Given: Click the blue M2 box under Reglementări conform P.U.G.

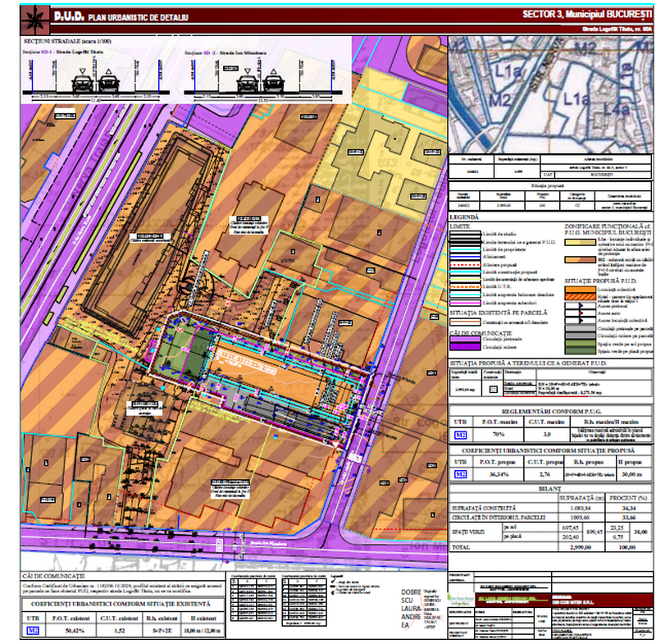Looking at the screenshot, I should click(x=460, y=435).
